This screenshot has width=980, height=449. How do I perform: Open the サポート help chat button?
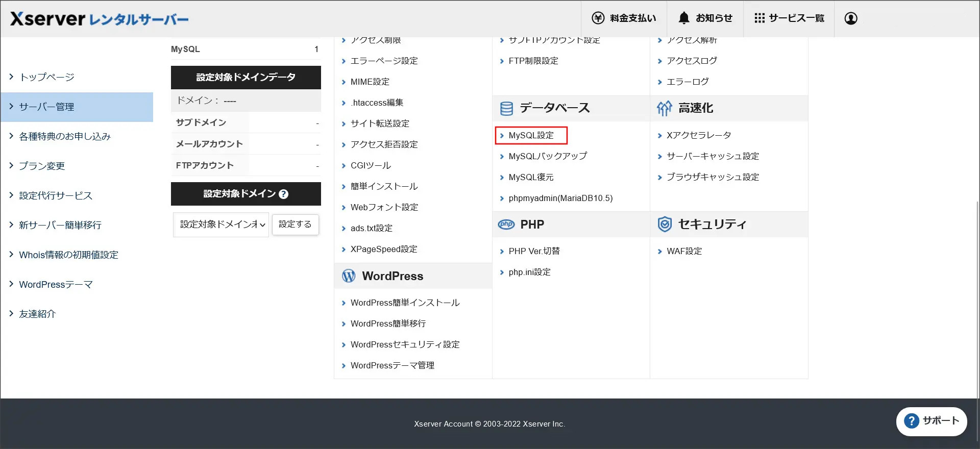(x=932, y=421)
